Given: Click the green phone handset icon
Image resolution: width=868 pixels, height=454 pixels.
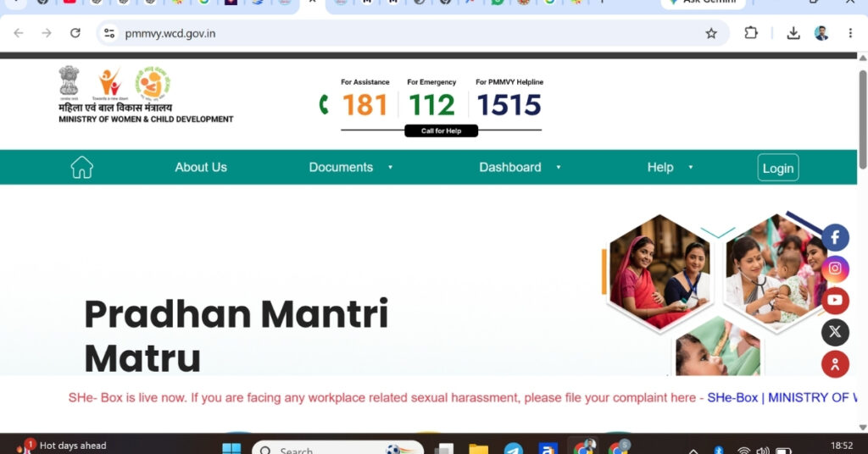Looking at the screenshot, I should [x=325, y=104].
